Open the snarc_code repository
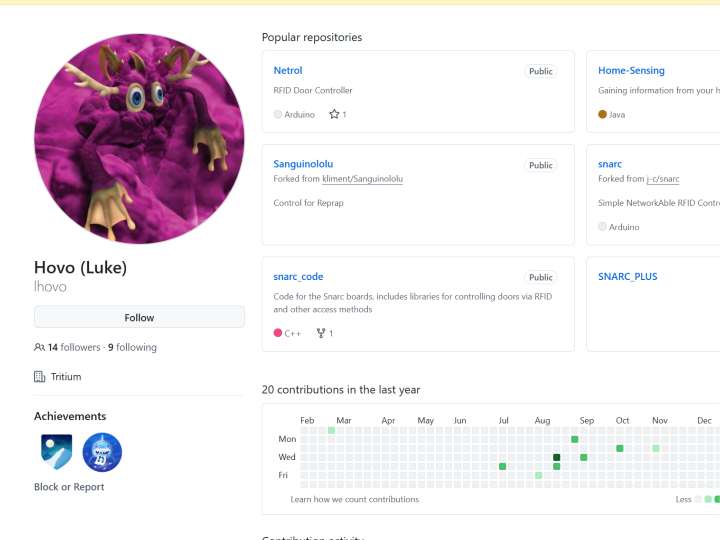The width and height of the screenshot is (720, 540). pyautogui.click(x=298, y=277)
